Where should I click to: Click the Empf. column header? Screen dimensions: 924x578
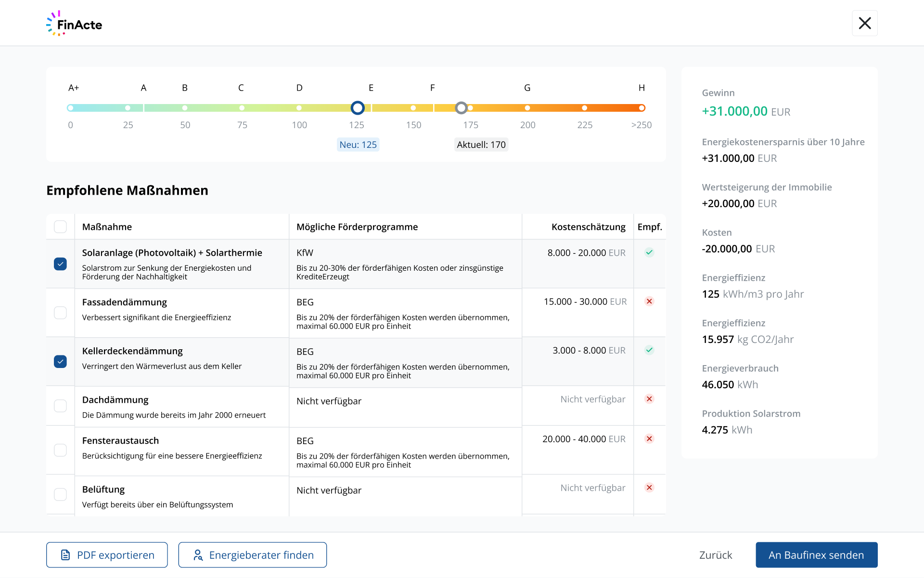[650, 227]
